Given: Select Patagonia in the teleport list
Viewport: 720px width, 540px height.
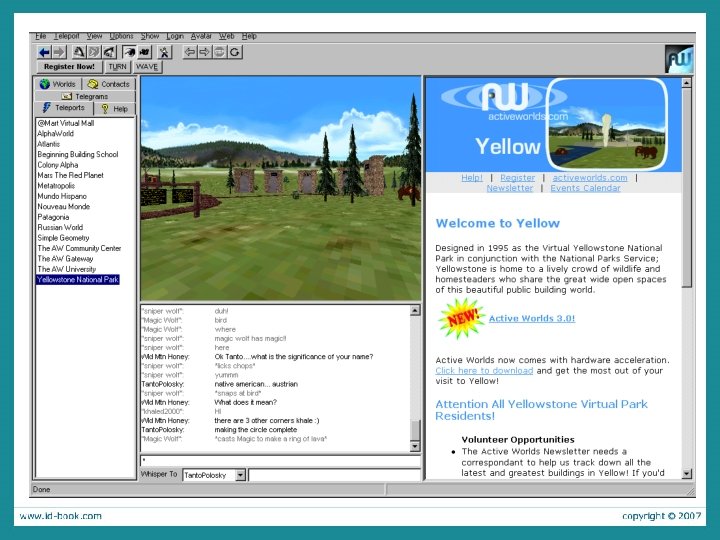Looking at the screenshot, I should pyautogui.click(x=53, y=217).
